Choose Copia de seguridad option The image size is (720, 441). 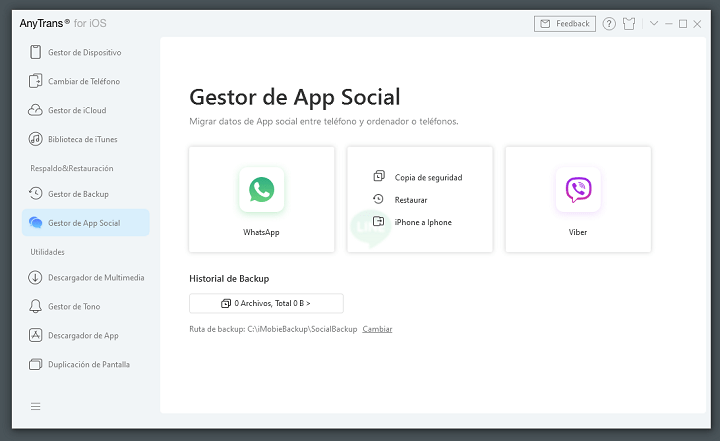coord(428,177)
